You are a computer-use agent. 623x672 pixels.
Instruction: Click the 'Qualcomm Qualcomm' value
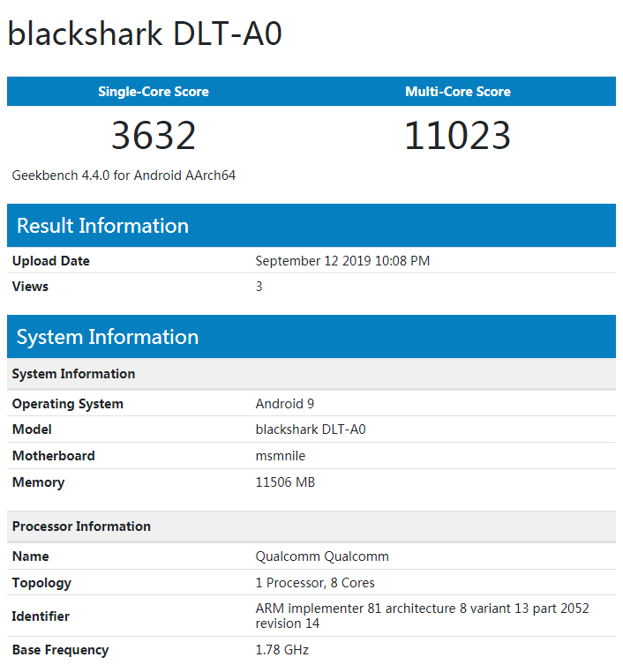coord(322,556)
